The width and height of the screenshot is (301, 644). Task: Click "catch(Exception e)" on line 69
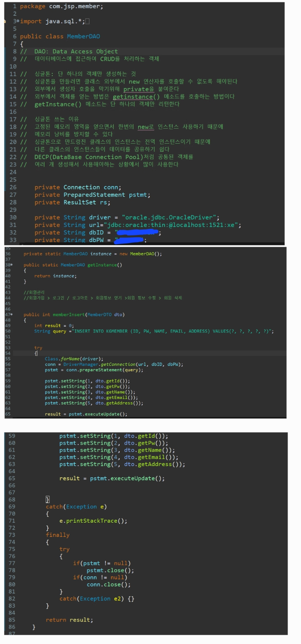76,507
